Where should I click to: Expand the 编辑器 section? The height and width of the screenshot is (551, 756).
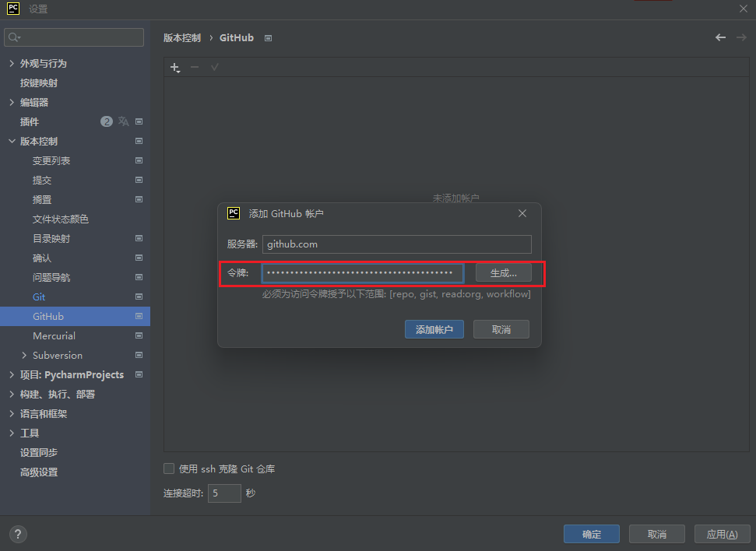tap(12, 102)
